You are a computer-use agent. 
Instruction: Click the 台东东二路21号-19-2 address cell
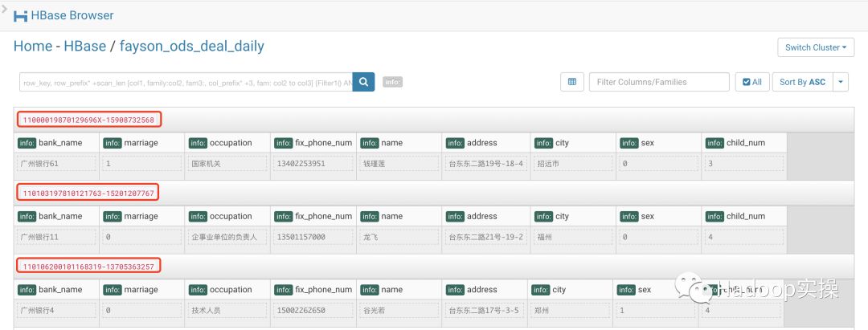[485, 237]
